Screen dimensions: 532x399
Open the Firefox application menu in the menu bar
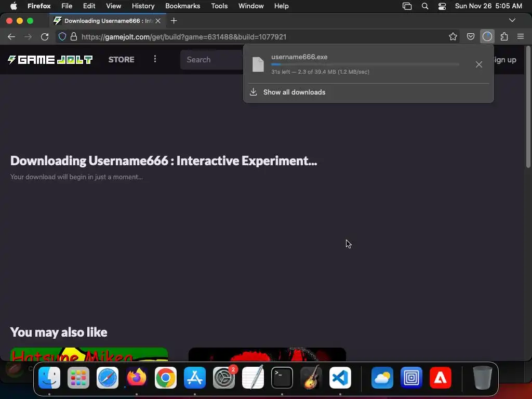pos(39,6)
